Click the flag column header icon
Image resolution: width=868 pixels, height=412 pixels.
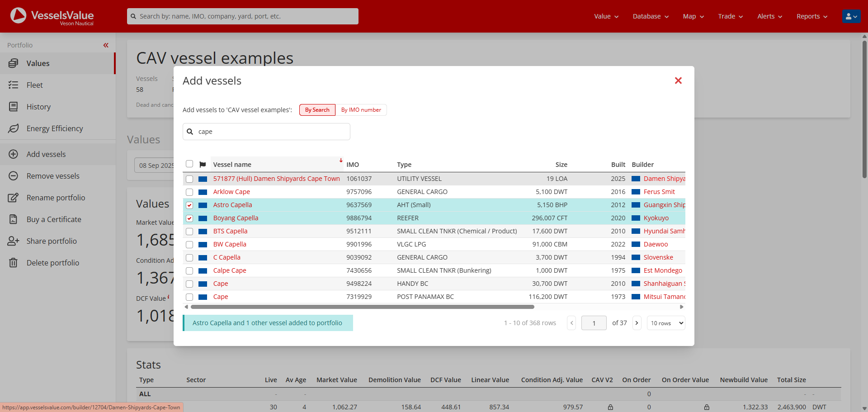click(x=203, y=165)
